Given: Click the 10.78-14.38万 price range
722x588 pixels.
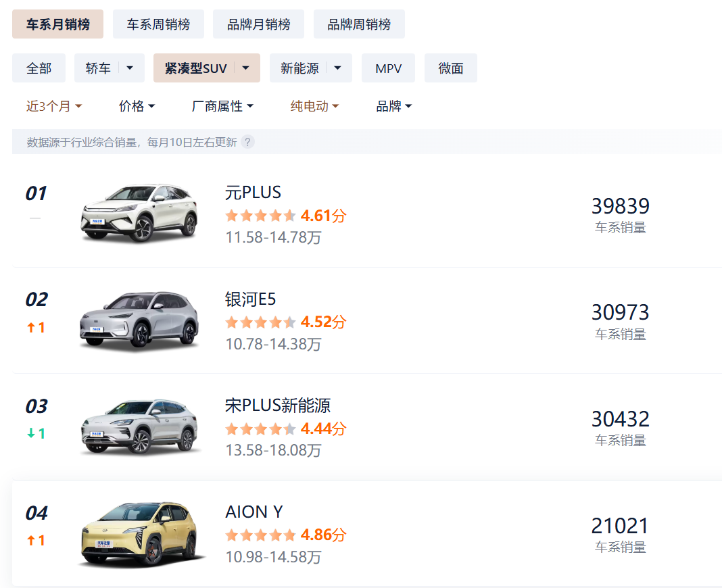Looking at the screenshot, I should pos(273,344).
